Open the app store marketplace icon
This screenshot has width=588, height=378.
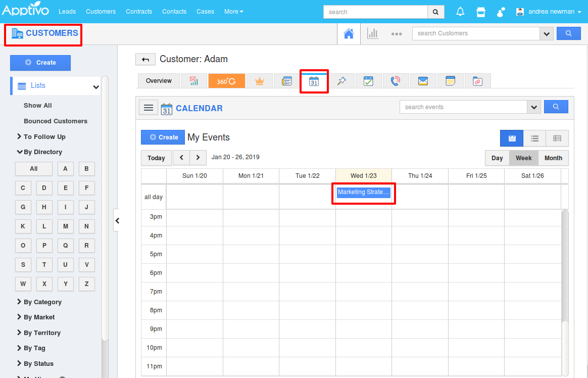pyautogui.click(x=481, y=12)
